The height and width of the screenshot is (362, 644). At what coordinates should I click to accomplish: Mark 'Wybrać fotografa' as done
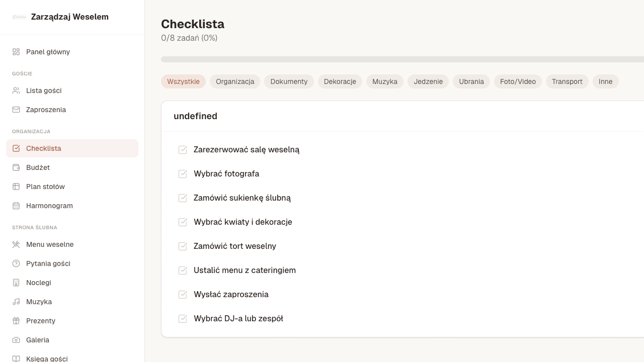click(x=183, y=173)
